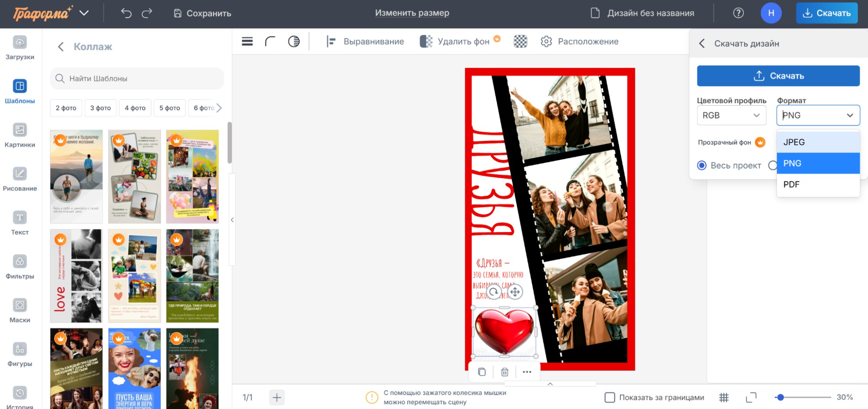
Task: Duplicate the selected element icon
Action: click(x=482, y=372)
